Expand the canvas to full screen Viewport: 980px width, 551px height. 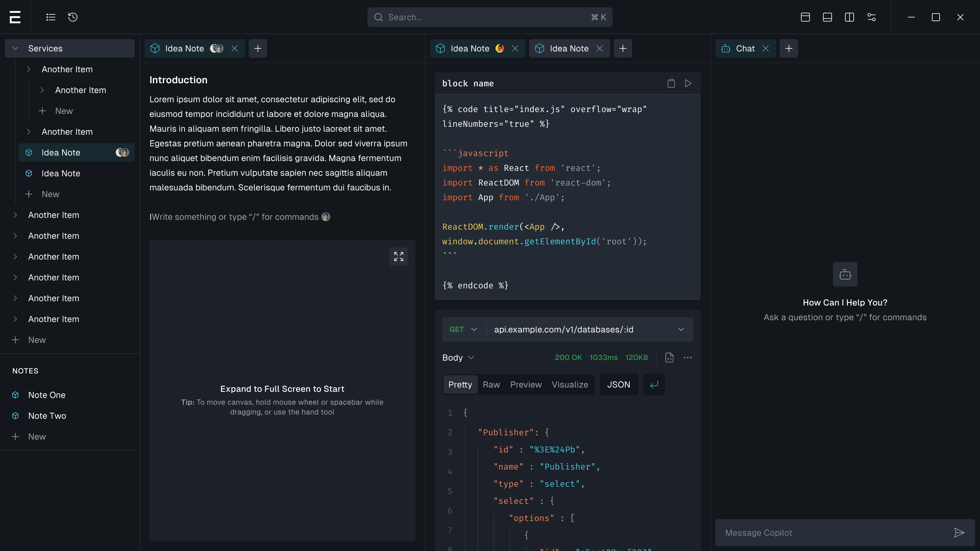pos(398,257)
